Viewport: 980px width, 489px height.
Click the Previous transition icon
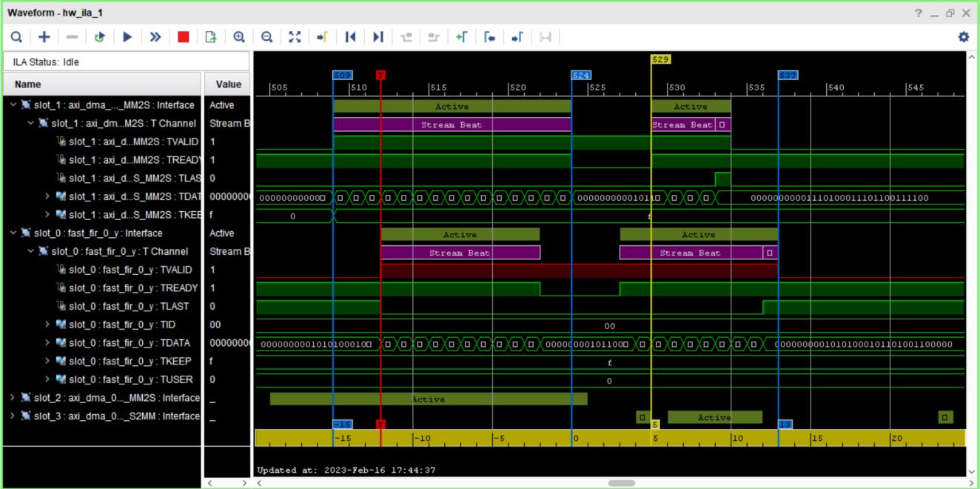pyautogui.click(x=406, y=36)
